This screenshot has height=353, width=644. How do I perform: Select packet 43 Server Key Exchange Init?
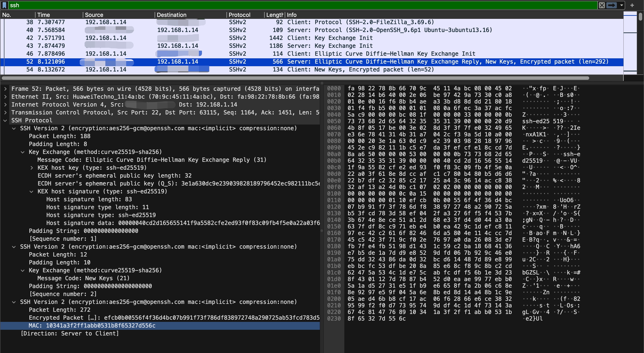[x=312, y=46]
